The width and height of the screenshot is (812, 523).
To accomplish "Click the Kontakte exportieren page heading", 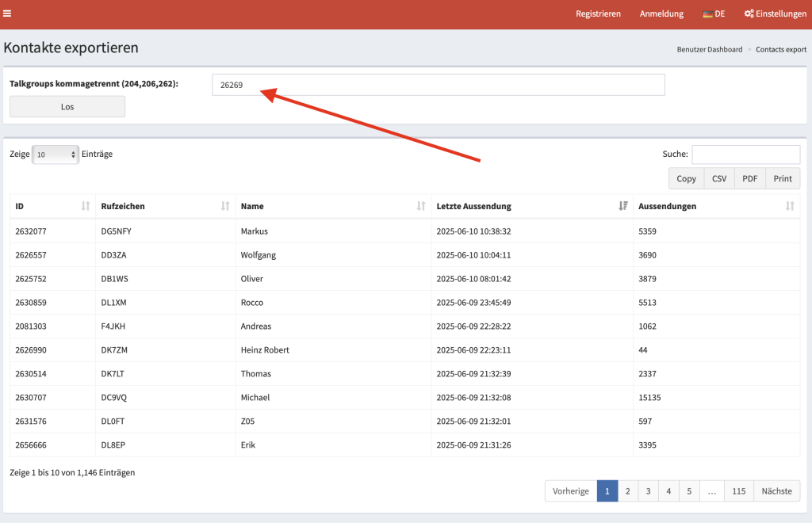I will click(x=71, y=48).
